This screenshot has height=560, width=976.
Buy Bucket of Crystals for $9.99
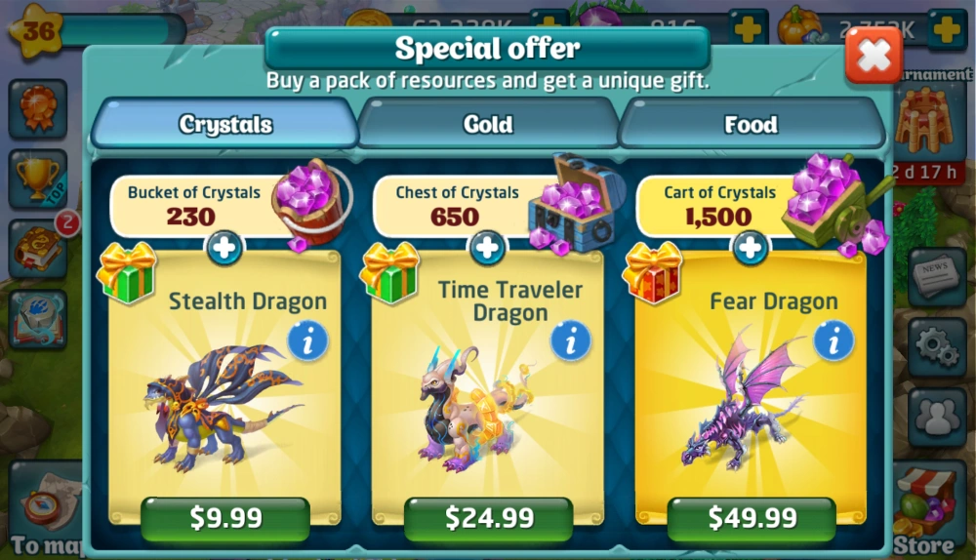click(225, 518)
